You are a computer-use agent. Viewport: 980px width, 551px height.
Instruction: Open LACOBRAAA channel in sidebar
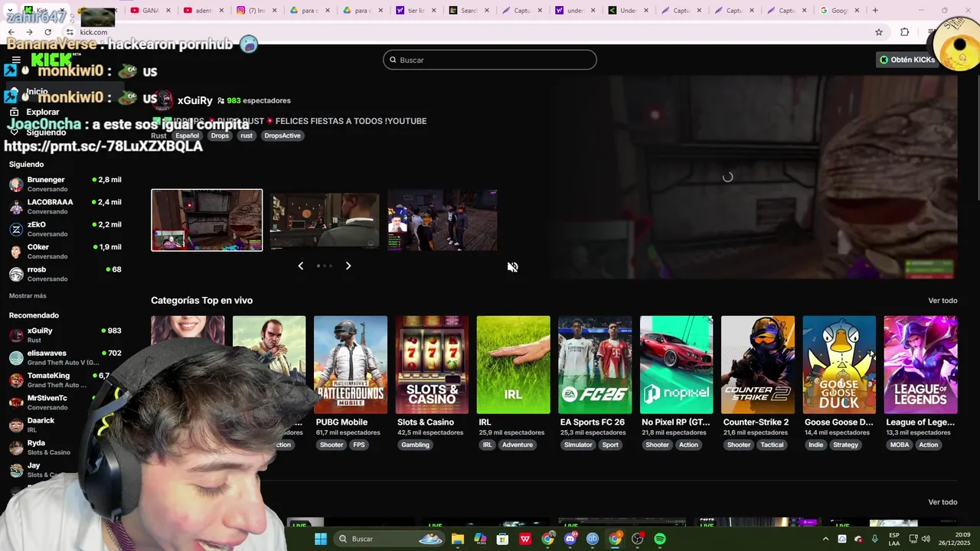coord(65,207)
